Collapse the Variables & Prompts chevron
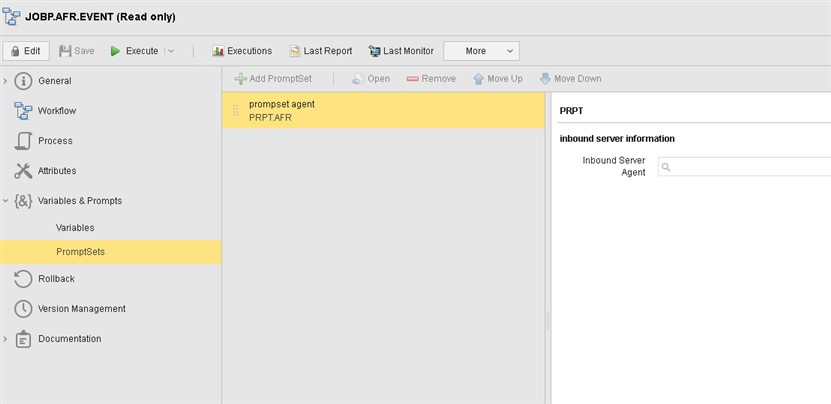The width and height of the screenshot is (831, 404). click(5, 201)
